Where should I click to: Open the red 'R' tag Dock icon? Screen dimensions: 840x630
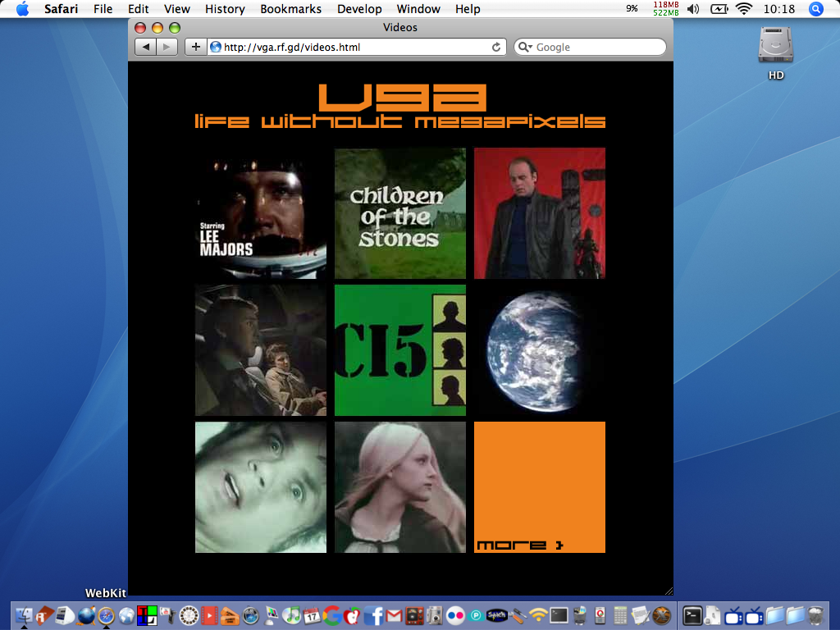coord(44,615)
